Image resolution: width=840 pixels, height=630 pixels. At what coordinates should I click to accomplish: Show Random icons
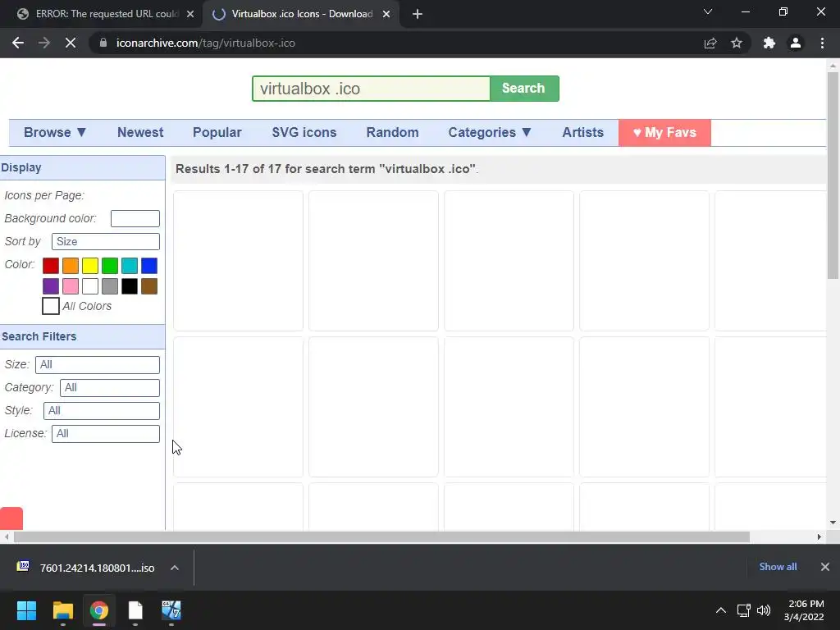392,132
